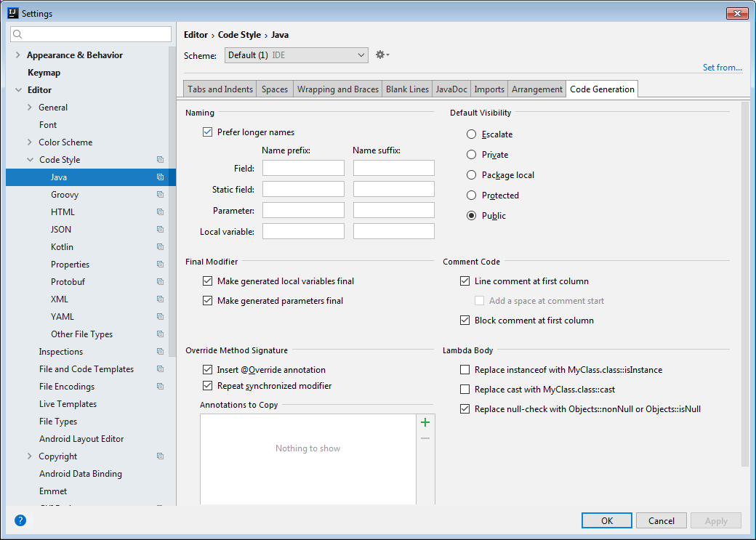Click the copy icon beside File Encodings
Image resolution: width=756 pixels, height=540 pixels.
pos(160,387)
